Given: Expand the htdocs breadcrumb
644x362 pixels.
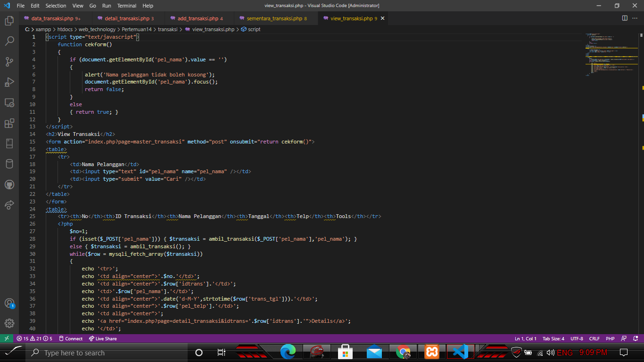Looking at the screenshot, I should coord(65,29).
